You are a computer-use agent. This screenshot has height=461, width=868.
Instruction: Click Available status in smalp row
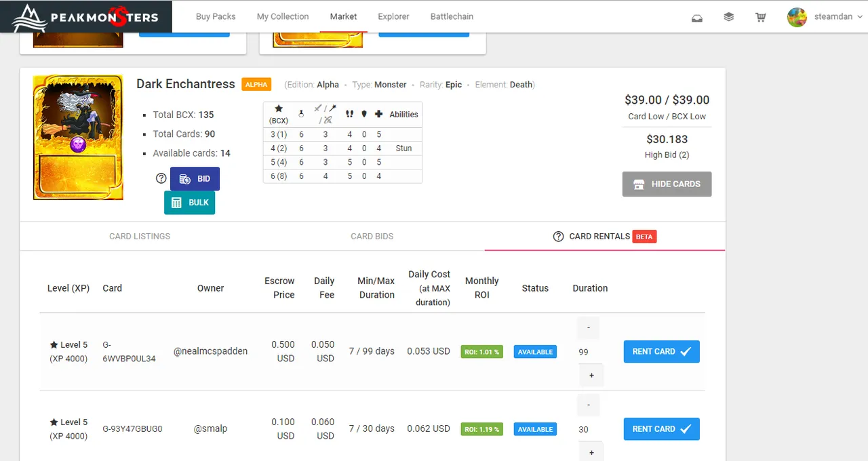pos(535,429)
